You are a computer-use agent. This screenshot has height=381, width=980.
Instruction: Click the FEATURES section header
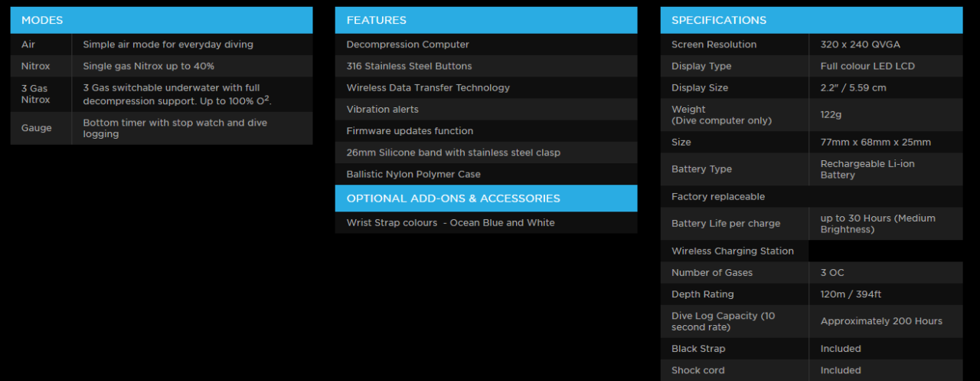pyautogui.click(x=376, y=20)
